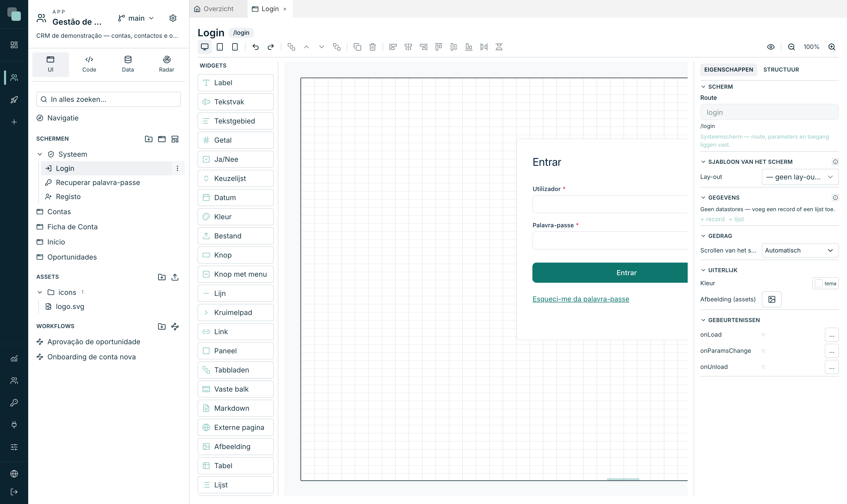847x504 pixels.
Task: Send selected widget to back
Action: click(337, 47)
